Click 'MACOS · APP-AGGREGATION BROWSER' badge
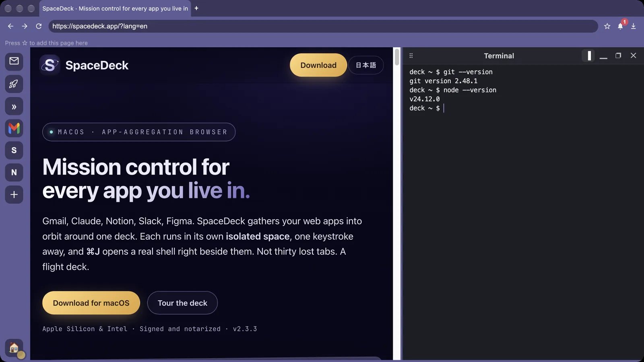Image resolution: width=644 pixels, height=362 pixels. pos(139,132)
